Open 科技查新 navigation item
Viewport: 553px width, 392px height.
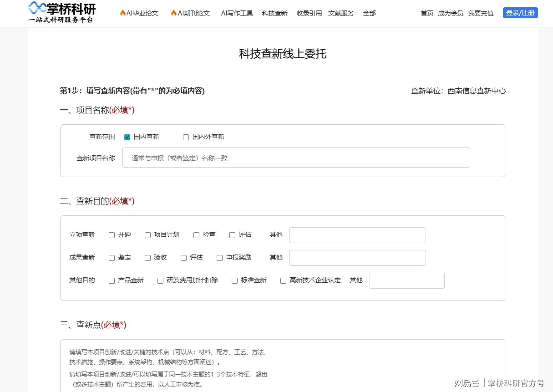(274, 13)
